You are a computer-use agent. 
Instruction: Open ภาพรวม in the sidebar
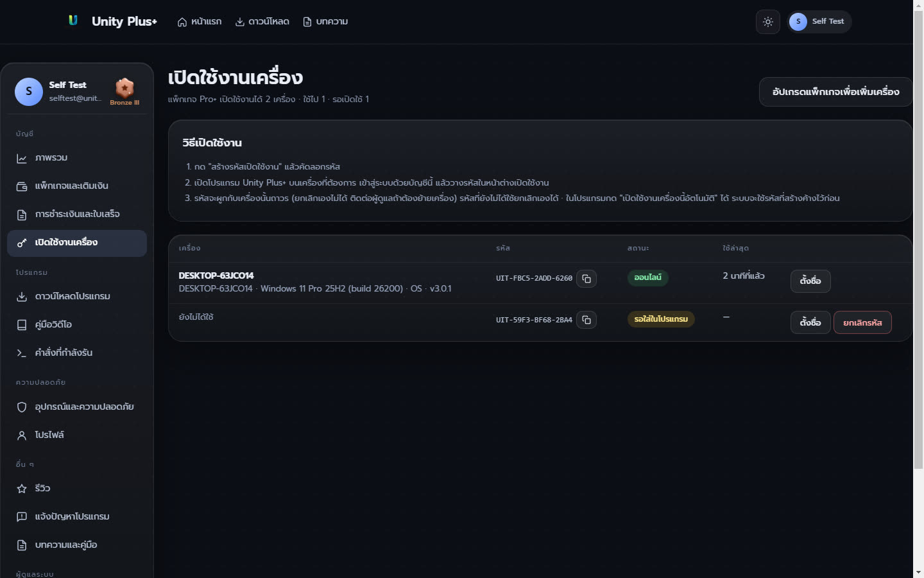77,158
